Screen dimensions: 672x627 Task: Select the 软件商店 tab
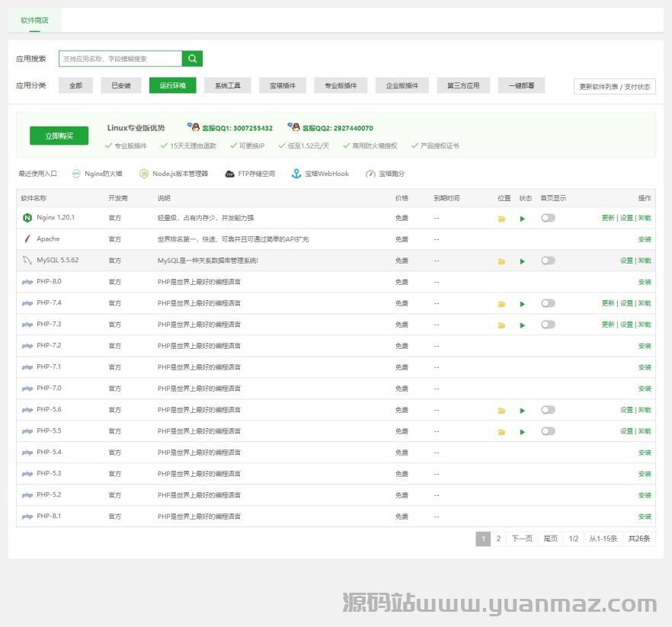pyautogui.click(x=35, y=20)
